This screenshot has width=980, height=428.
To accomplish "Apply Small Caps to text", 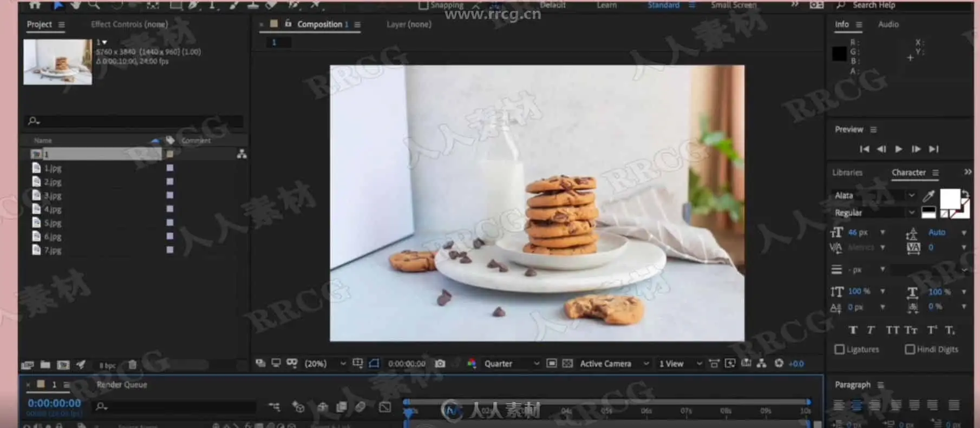I will tap(911, 330).
